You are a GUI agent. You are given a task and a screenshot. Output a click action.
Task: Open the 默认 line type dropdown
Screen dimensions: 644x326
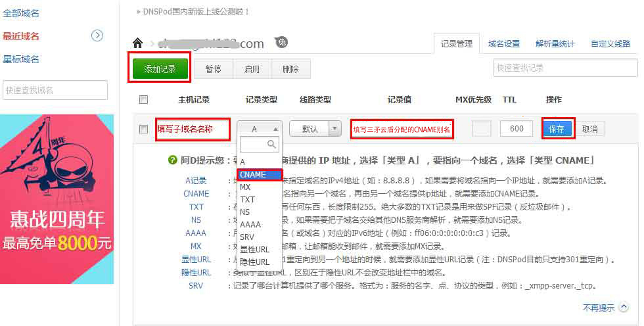click(315, 129)
